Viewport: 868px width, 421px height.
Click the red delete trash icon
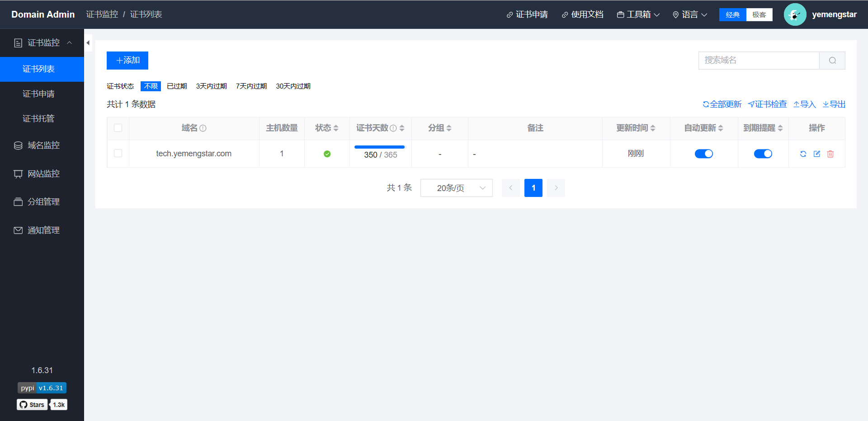(830, 154)
